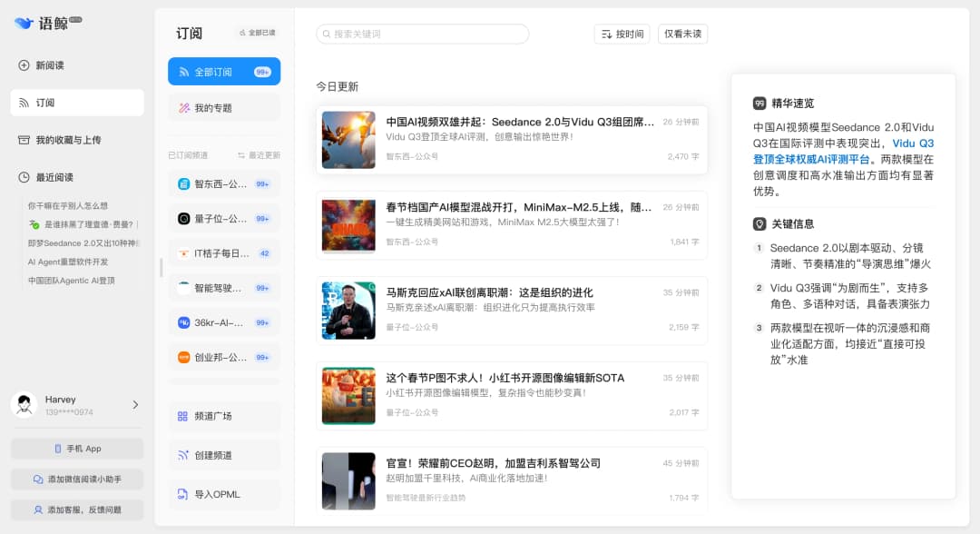
Task: Click the 新阅读 plus icon
Action: tap(24, 65)
